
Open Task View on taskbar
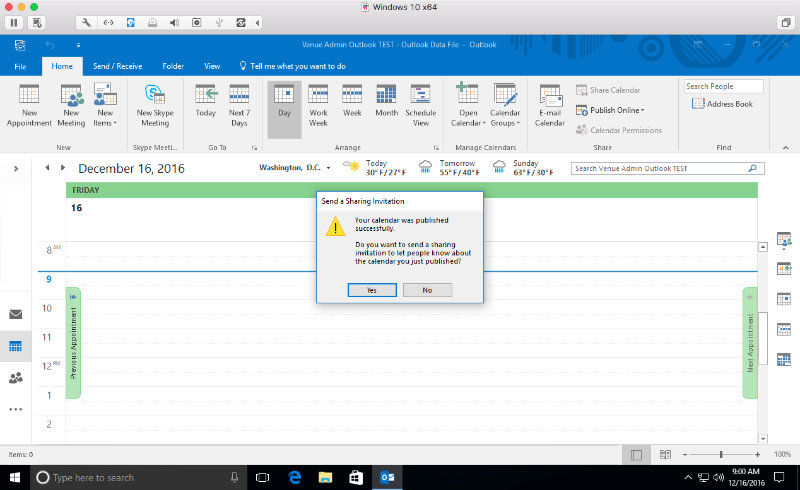tap(262, 478)
